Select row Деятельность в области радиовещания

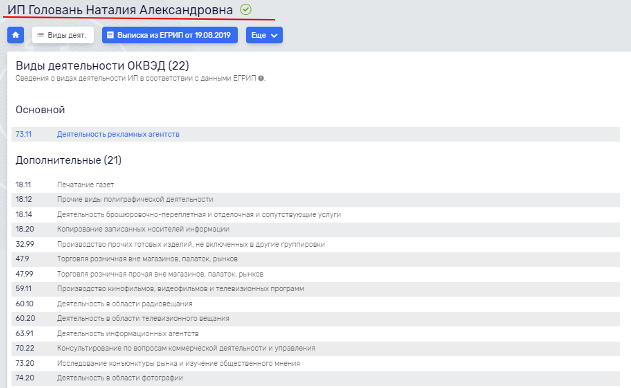(x=316, y=304)
